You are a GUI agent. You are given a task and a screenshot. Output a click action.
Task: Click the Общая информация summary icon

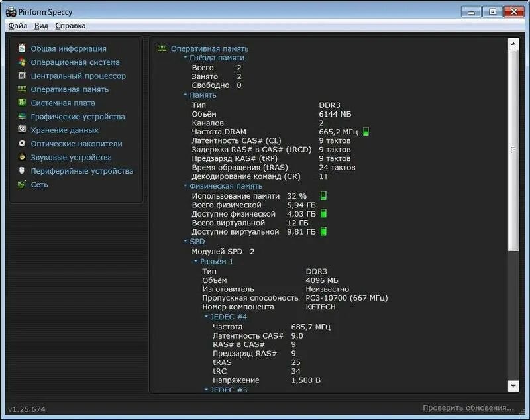(22, 48)
